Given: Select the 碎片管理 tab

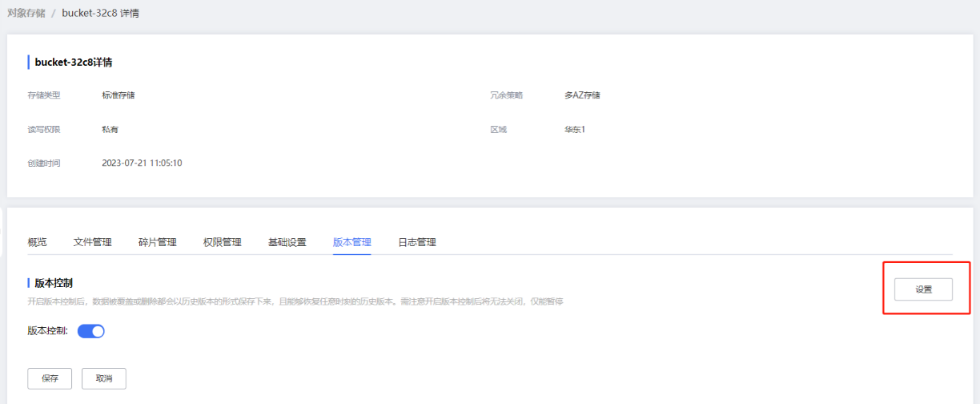Looking at the screenshot, I should click(x=157, y=242).
